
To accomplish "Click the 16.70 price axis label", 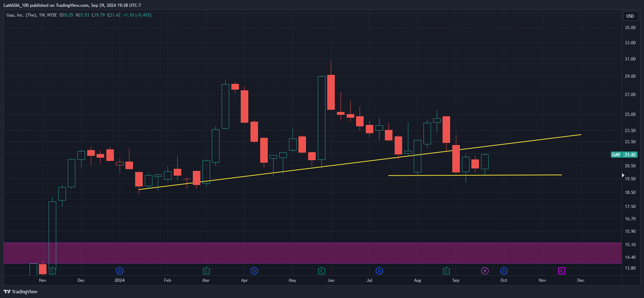I will point(630,219).
